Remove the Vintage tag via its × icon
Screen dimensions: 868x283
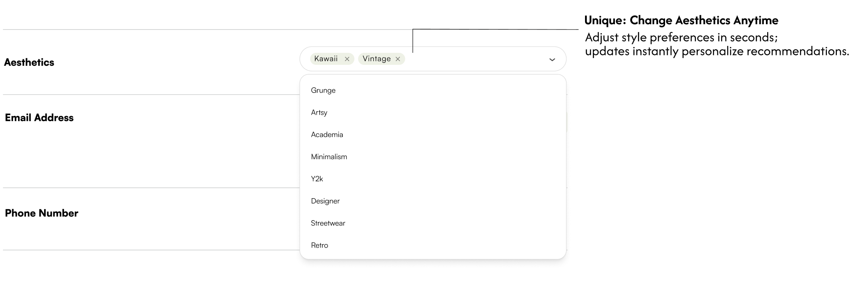(398, 58)
